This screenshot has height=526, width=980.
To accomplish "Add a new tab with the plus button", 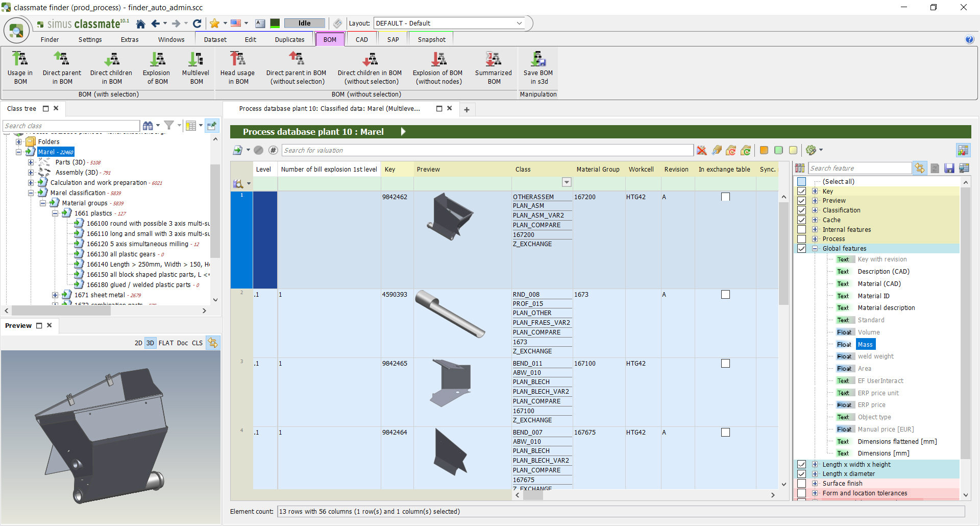I will click(467, 110).
